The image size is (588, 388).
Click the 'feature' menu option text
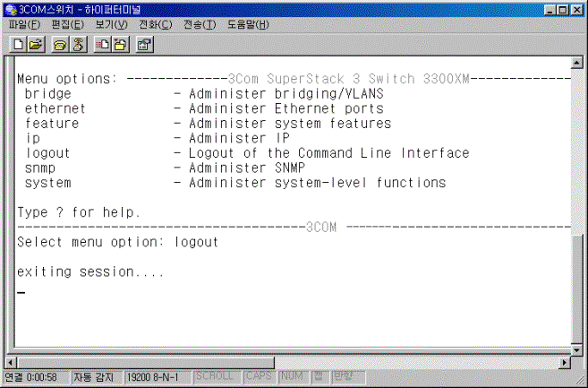tap(52, 123)
